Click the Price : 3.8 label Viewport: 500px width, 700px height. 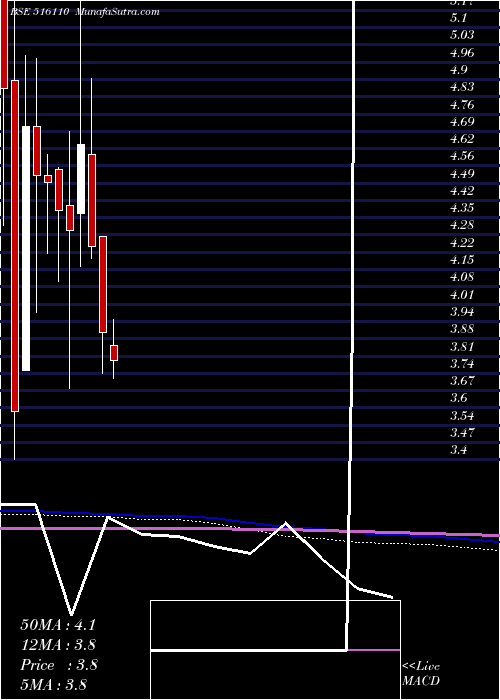(x=59, y=665)
